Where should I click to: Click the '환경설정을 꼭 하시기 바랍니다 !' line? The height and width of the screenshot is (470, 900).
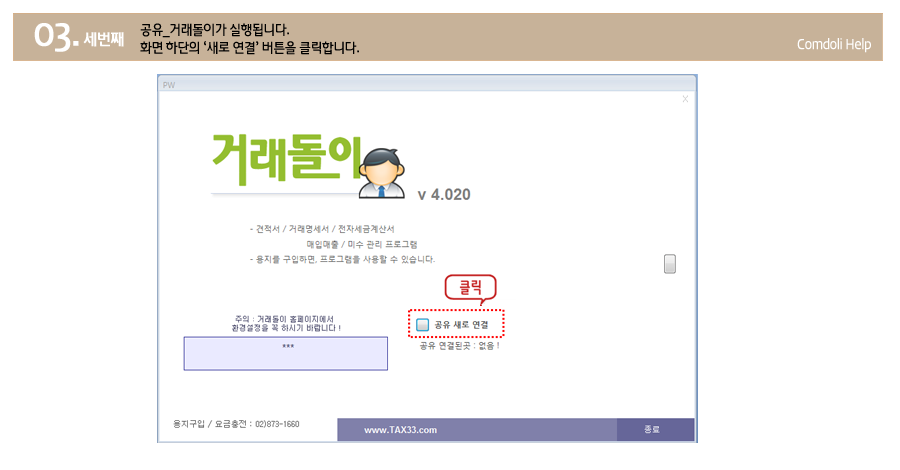click(286, 328)
